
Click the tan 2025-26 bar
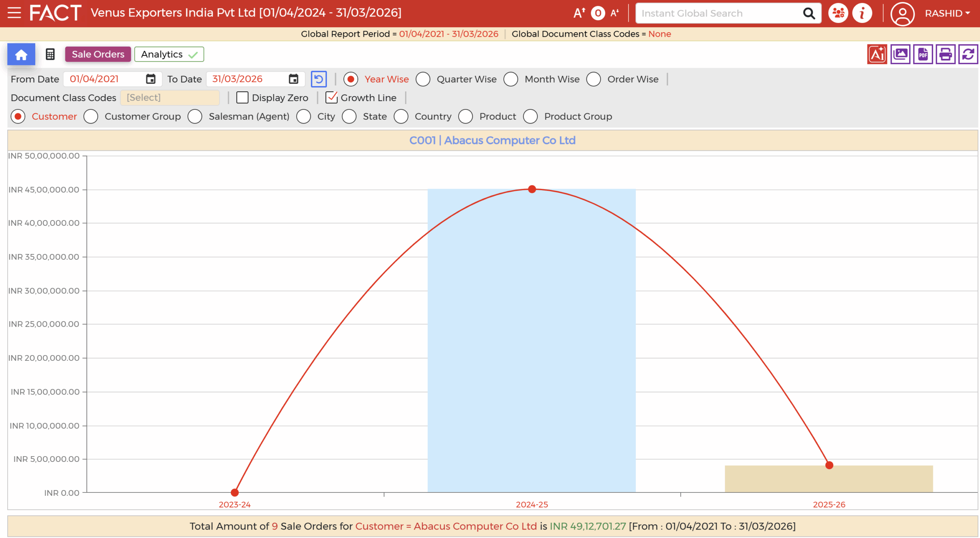click(829, 479)
